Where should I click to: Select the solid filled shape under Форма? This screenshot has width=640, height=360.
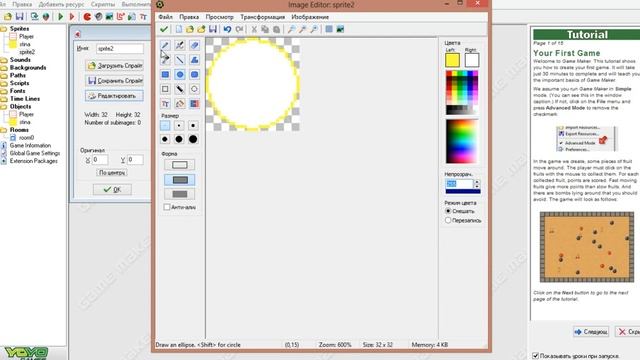[x=180, y=194]
